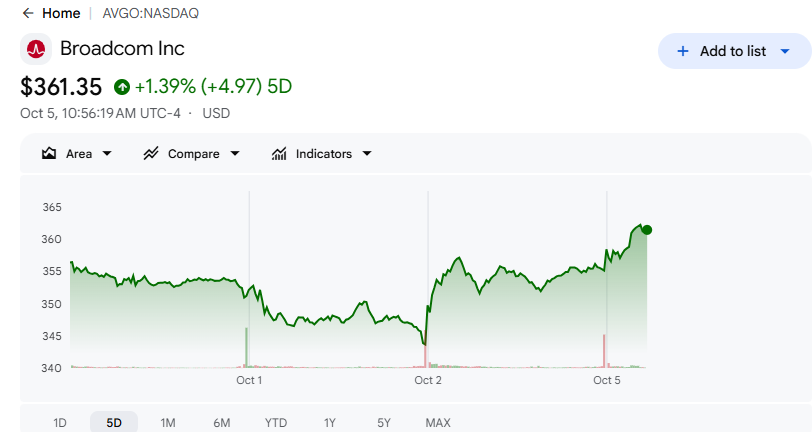The width and height of the screenshot is (812, 432).
Task: Click the green current-price dot on chart
Action: tap(647, 230)
